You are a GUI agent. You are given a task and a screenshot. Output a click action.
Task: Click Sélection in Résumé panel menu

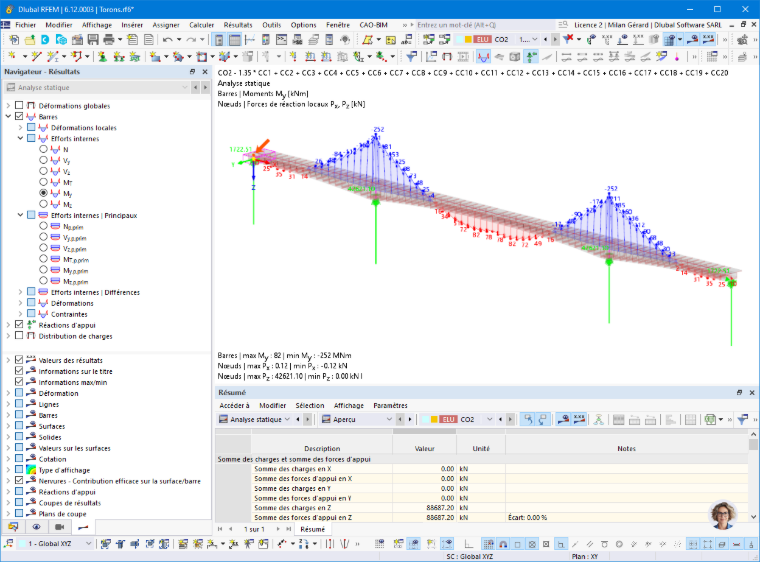tap(310, 405)
